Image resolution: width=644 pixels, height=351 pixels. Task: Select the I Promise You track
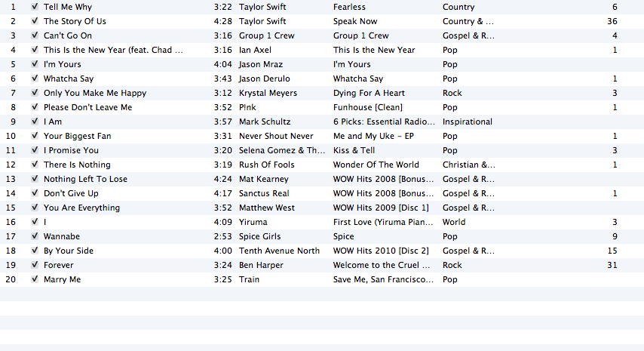coord(322,150)
